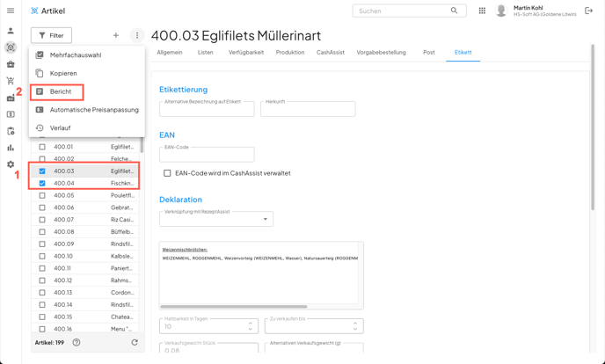Viewport: 605px width, 364px height.
Task: Open the money/cash icon in sidebar
Action: point(11,114)
